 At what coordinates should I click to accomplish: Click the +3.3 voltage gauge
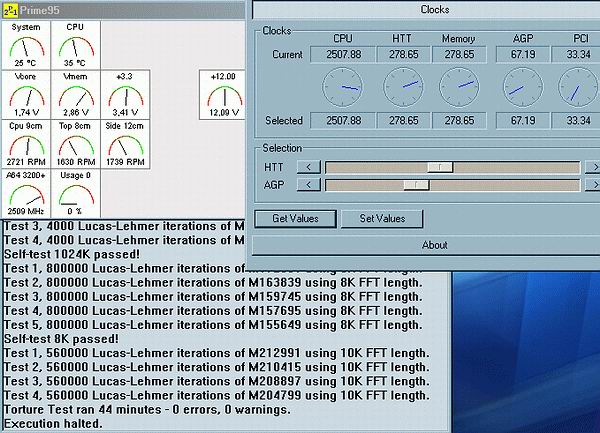coord(125,94)
